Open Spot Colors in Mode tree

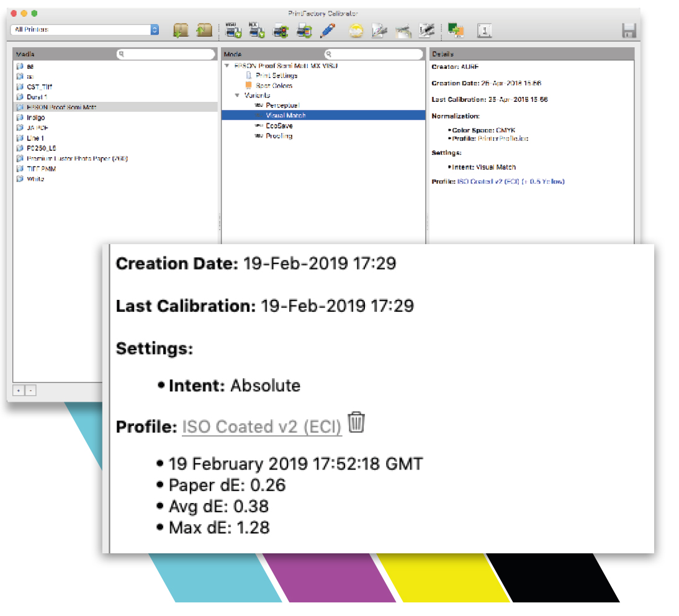pos(273,86)
